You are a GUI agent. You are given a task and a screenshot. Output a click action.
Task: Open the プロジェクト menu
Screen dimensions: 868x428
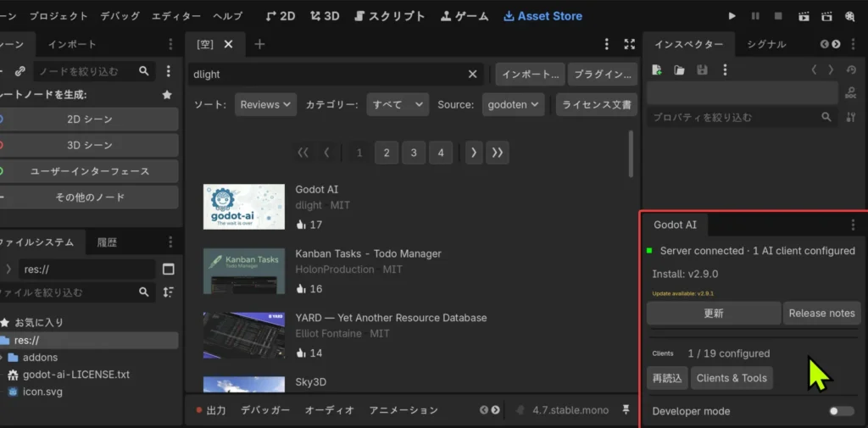[58, 16]
